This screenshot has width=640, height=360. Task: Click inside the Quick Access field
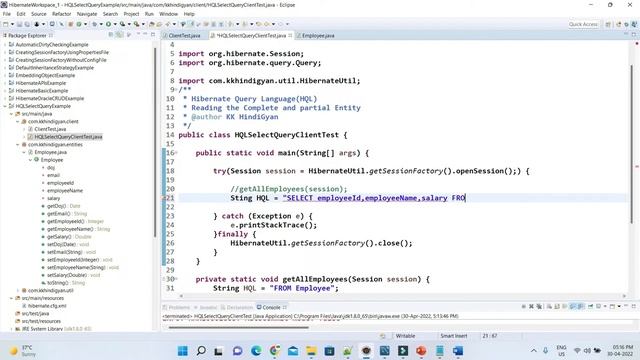[583, 24]
